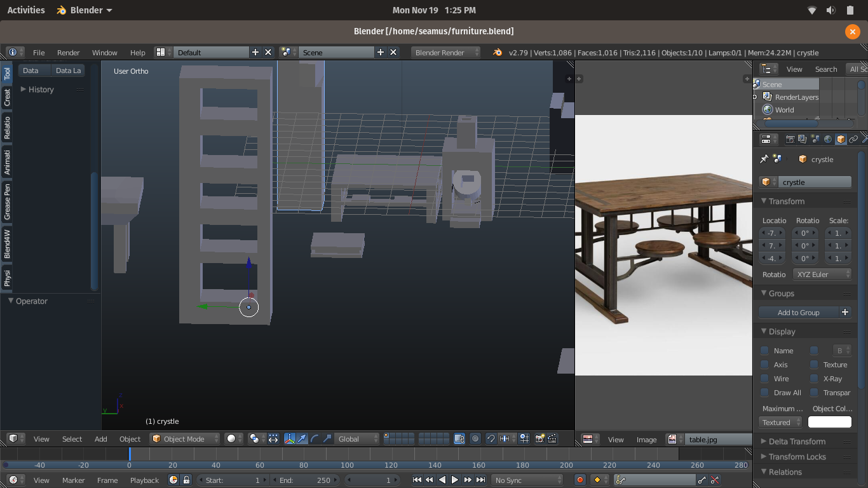868x488 pixels.
Task: Click the automatic keyframe record button
Action: pyautogui.click(x=580, y=480)
